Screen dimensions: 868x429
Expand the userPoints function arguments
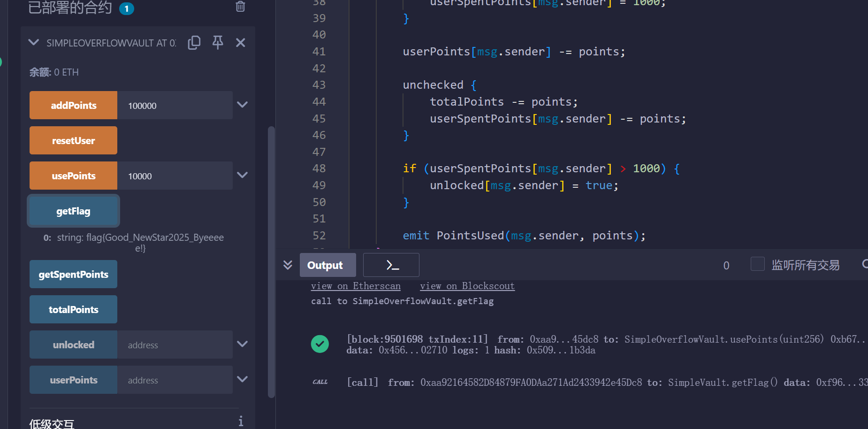(x=242, y=380)
